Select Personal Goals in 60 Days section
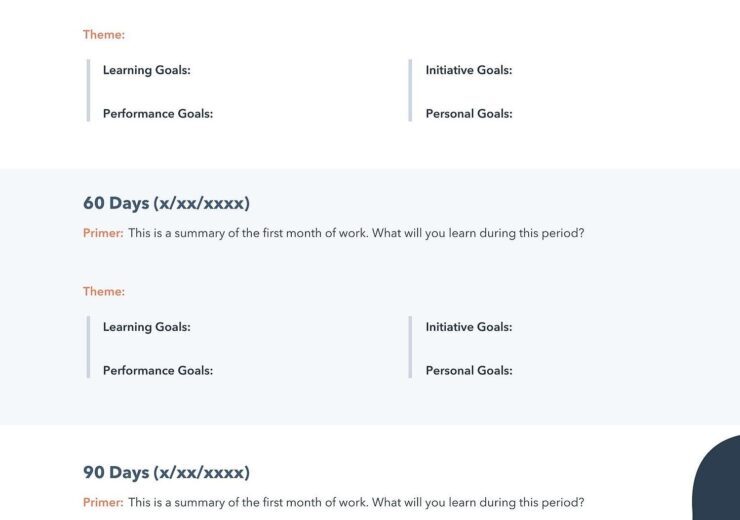The width and height of the screenshot is (740, 520). (x=469, y=370)
